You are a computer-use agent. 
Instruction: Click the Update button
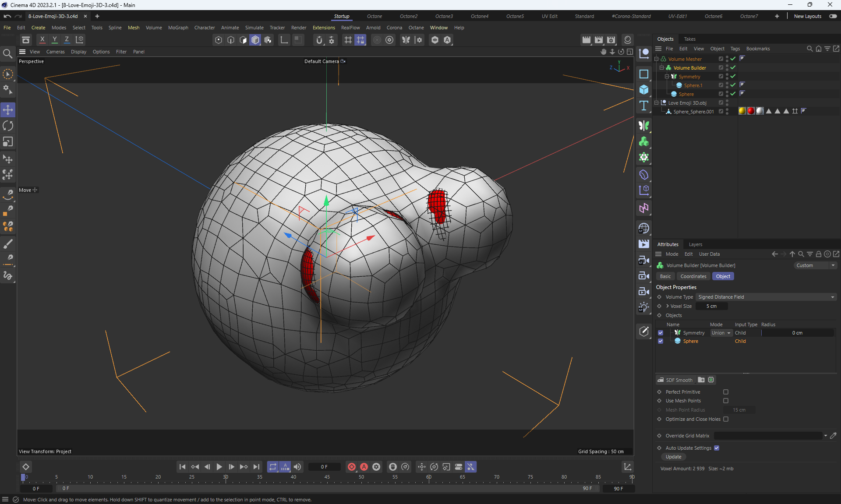pyautogui.click(x=673, y=457)
